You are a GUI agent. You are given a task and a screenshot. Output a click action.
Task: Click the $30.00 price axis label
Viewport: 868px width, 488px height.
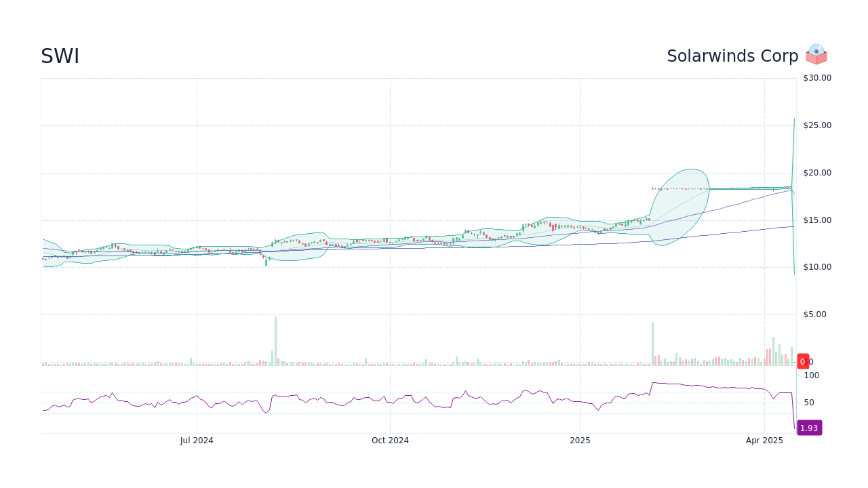pos(817,78)
